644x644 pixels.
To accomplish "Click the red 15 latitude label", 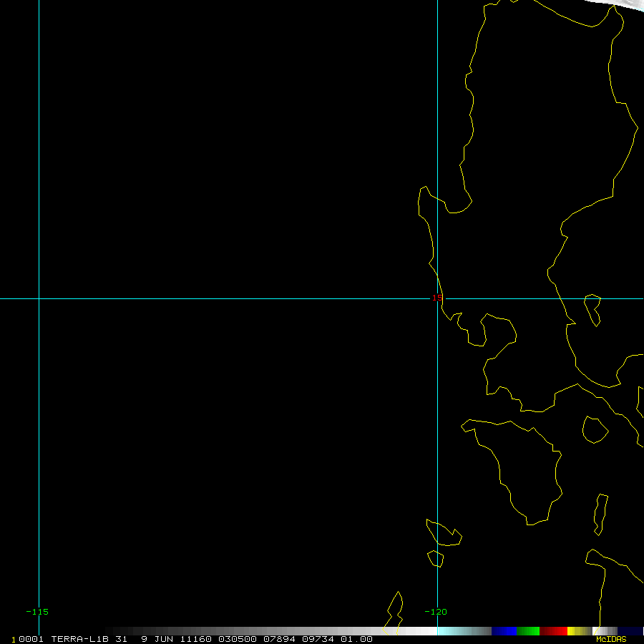I will coord(436,298).
